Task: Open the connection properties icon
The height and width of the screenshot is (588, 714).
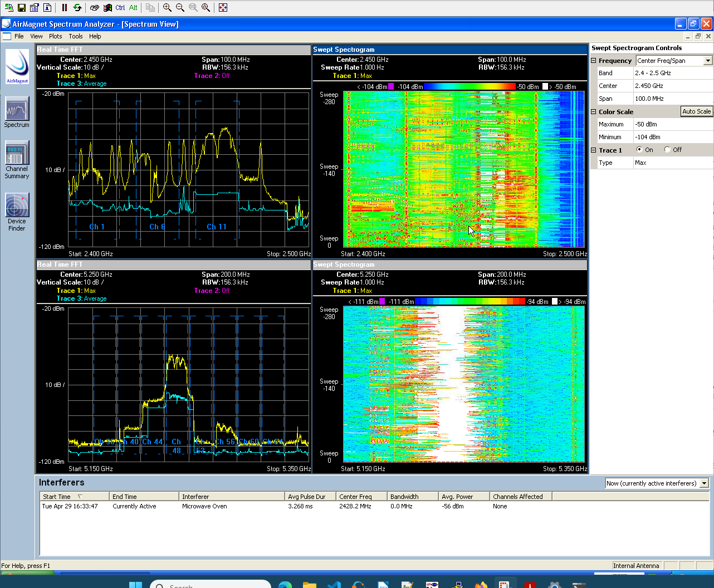Action: pos(35,8)
